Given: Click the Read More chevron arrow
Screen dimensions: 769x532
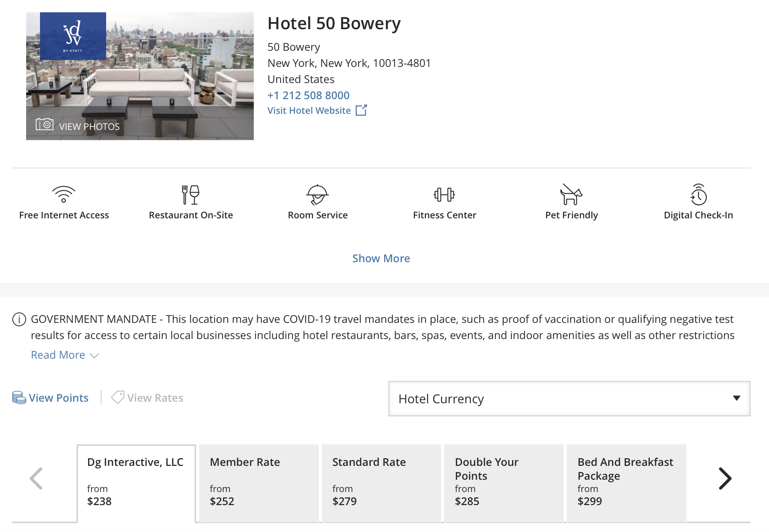Looking at the screenshot, I should [x=95, y=356].
